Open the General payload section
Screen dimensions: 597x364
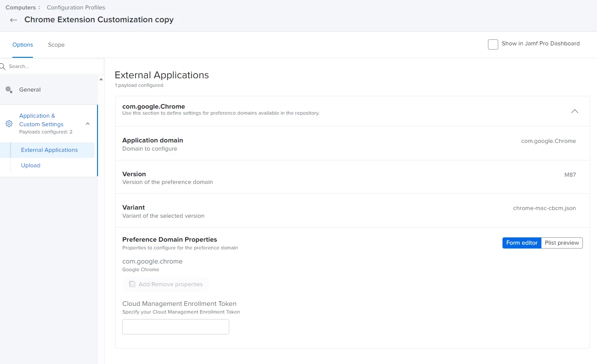click(49, 90)
